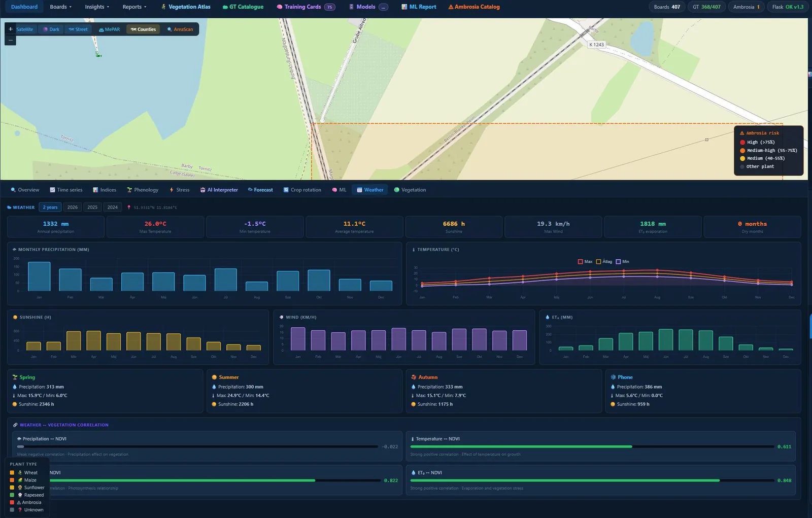Image resolution: width=812 pixels, height=518 pixels.
Task: Select weather year 2024
Action: point(113,207)
